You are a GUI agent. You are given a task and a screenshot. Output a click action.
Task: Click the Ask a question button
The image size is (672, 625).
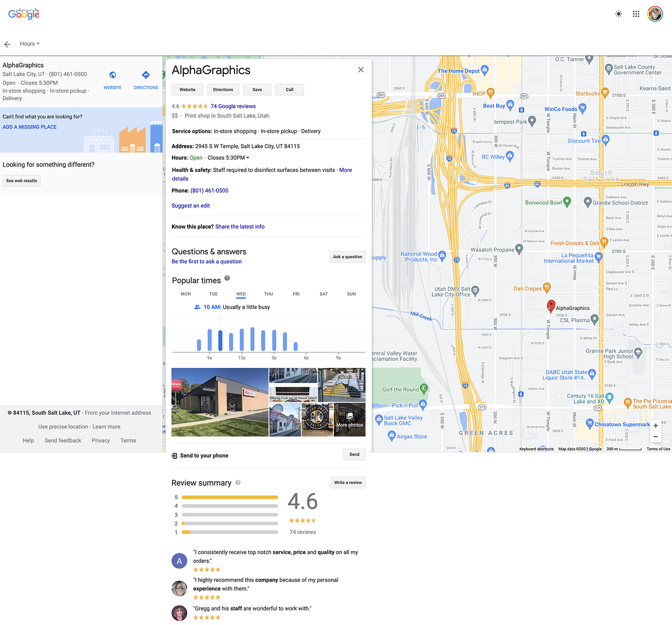point(348,257)
